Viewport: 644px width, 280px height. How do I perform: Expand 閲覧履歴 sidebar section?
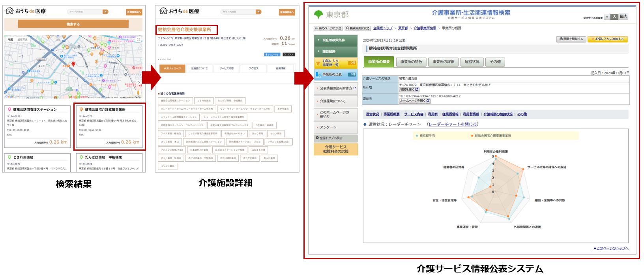[336, 52]
